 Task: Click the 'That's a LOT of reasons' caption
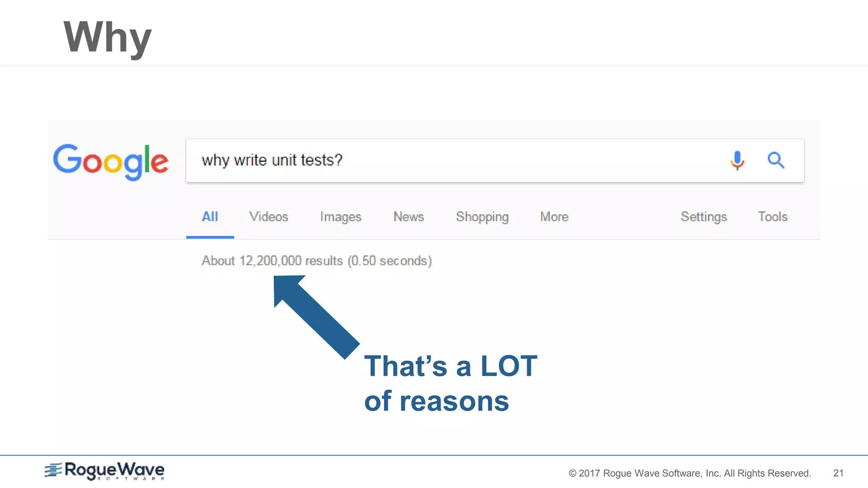[x=450, y=383]
